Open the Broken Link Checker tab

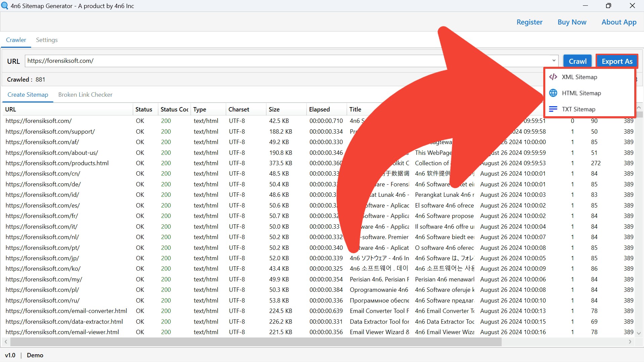point(85,95)
